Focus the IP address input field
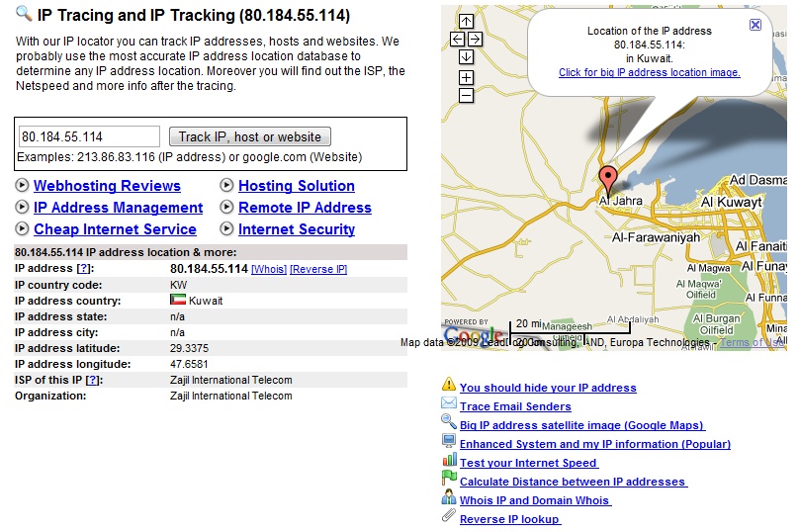 click(x=89, y=136)
